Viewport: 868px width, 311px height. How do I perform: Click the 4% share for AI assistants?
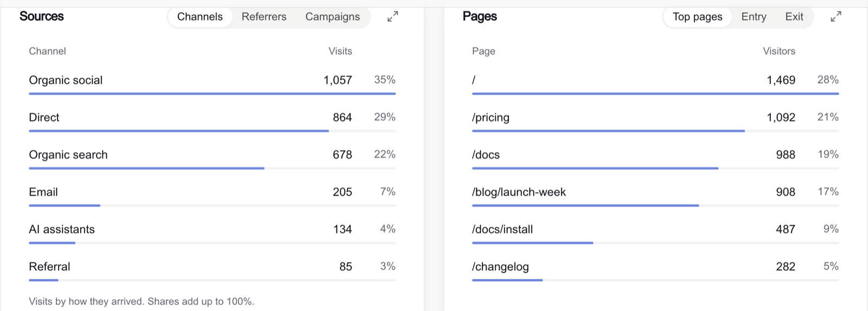coord(388,229)
